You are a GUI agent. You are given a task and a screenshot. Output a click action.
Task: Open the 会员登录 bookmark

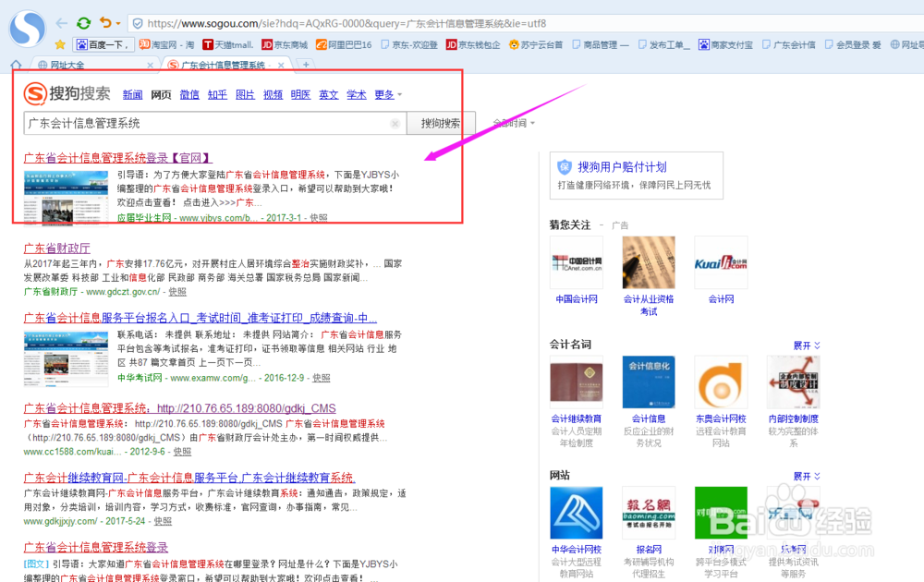853,44
